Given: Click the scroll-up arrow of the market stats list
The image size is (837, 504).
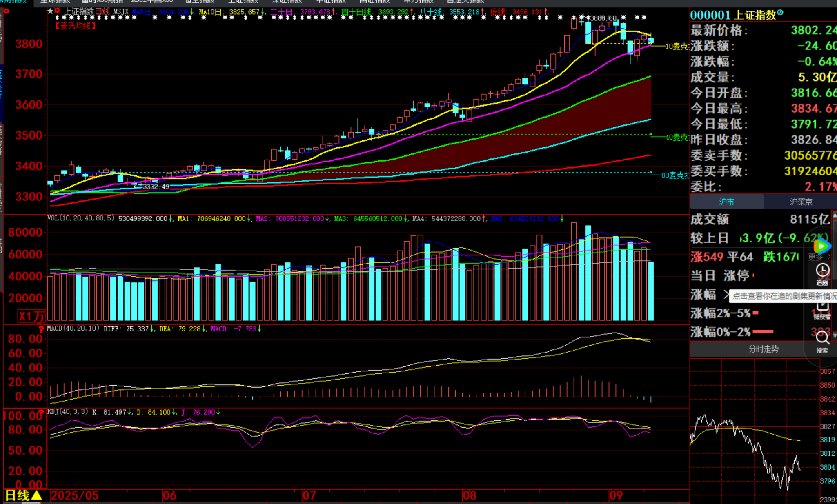Looking at the screenshot, I should tap(834, 215).
